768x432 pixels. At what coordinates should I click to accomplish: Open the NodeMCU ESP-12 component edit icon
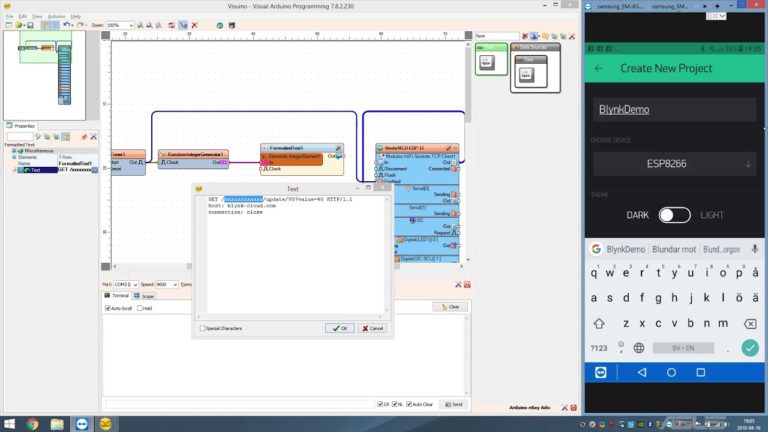click(x=448, y=148)
